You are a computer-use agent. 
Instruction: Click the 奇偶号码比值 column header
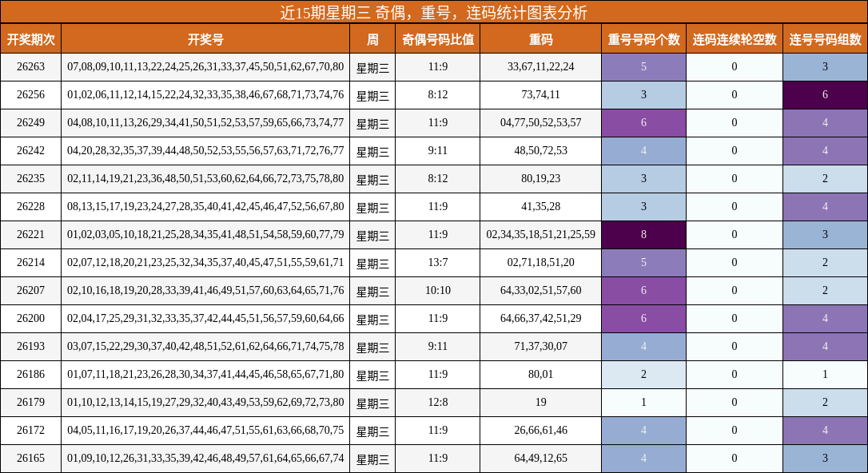(438, 38)
